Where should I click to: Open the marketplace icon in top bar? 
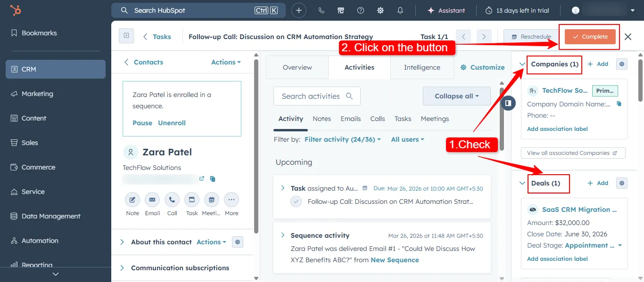[341, 10]
